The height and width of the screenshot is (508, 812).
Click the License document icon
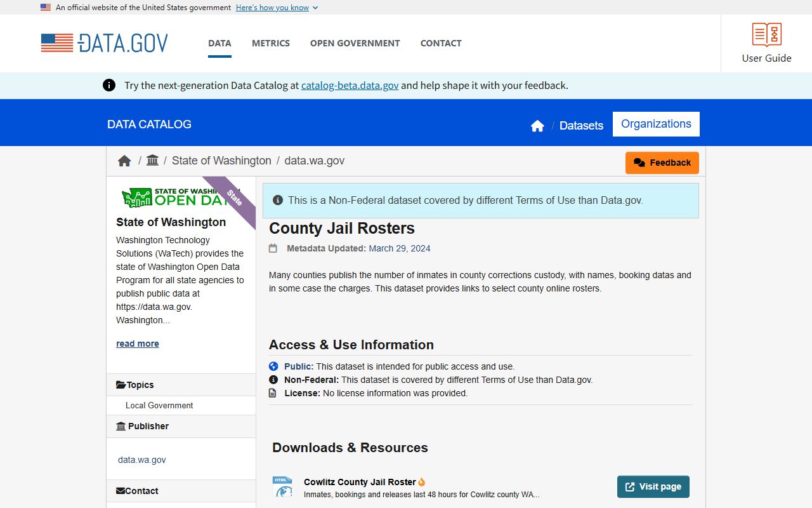pos(273,393)
